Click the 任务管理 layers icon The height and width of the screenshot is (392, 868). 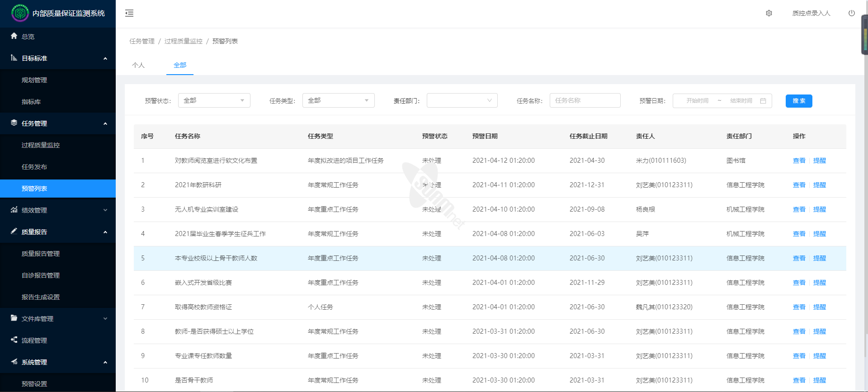coord(14,123)
